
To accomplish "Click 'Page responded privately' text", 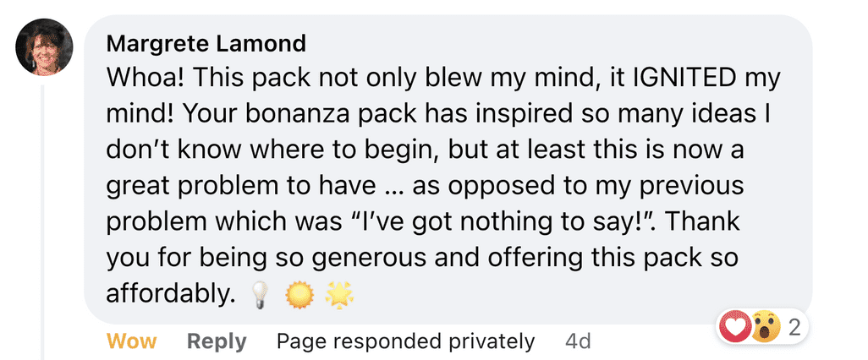I will pyautogui.click(x=405, y=341).
